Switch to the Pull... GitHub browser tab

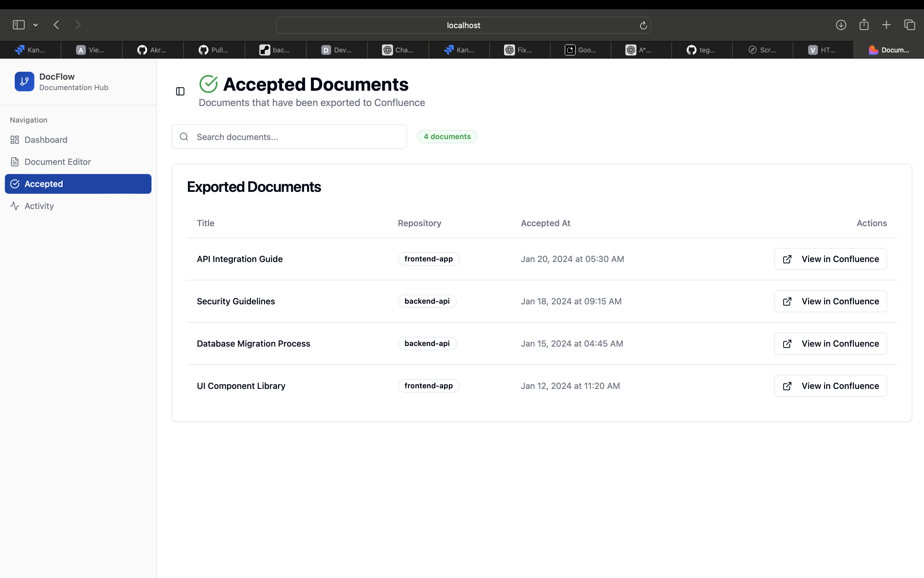[x=214, y=50]
